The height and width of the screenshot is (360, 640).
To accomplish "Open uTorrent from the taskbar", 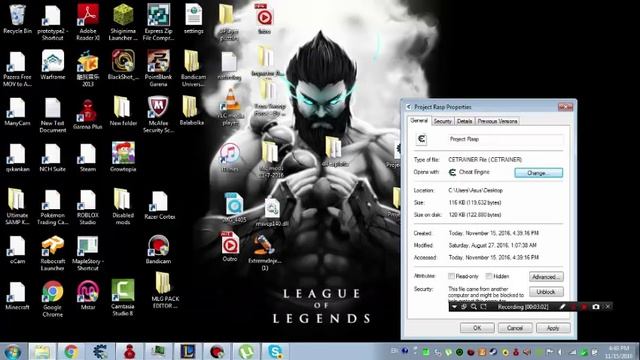I will pos(246,351).
